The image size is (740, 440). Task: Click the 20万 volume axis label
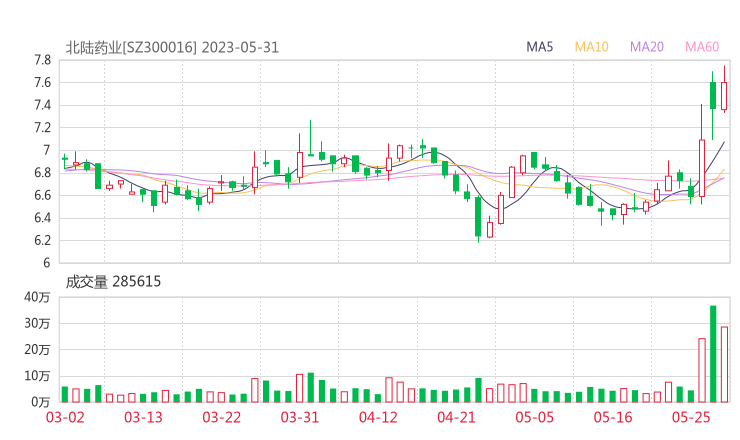pyautogui.click(x=37, y=350)
